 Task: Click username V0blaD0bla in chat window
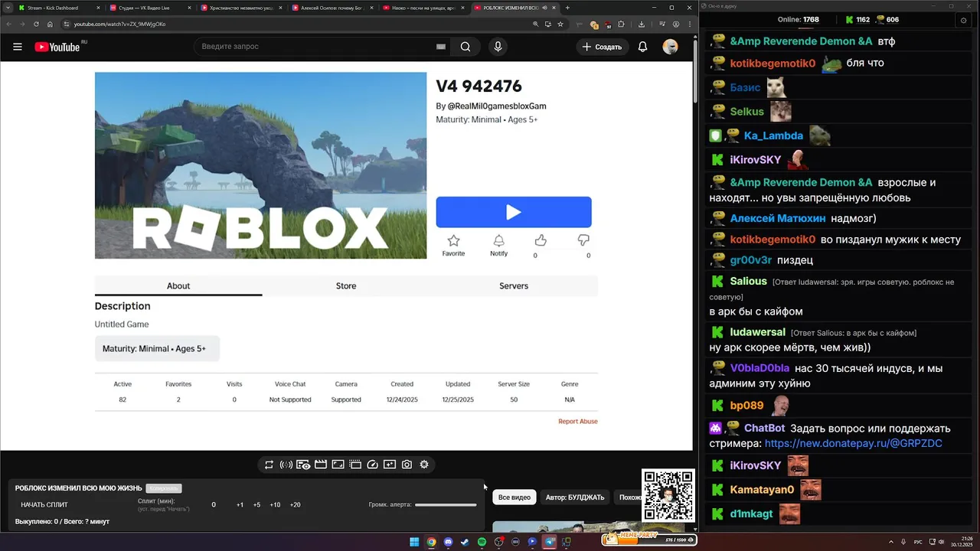tap(759, 368)
